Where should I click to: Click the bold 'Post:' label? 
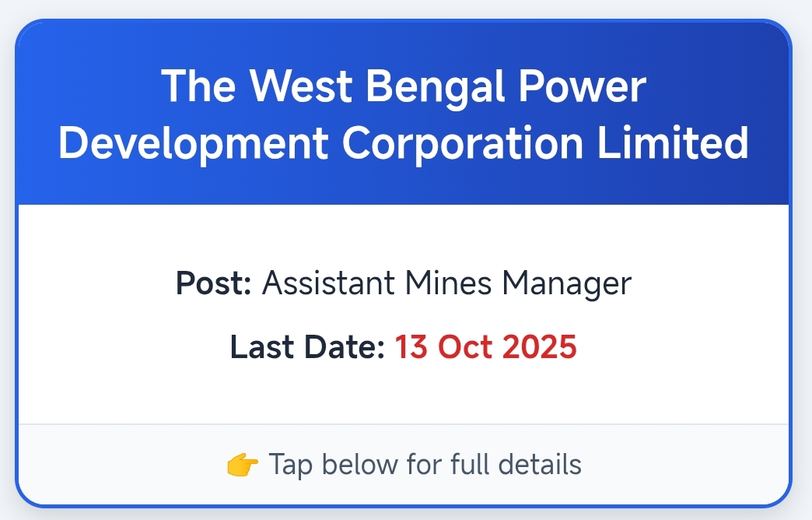(214, 283)
